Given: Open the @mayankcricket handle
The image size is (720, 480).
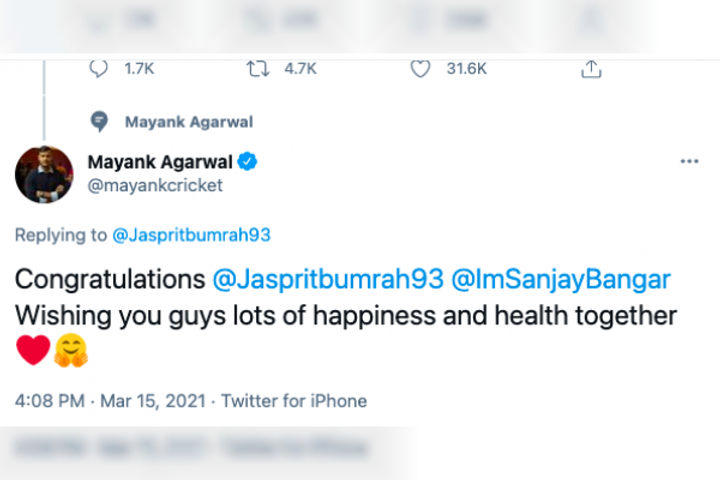Looking at the screenshot, I should pyautogui.click(x=155, y=185).
